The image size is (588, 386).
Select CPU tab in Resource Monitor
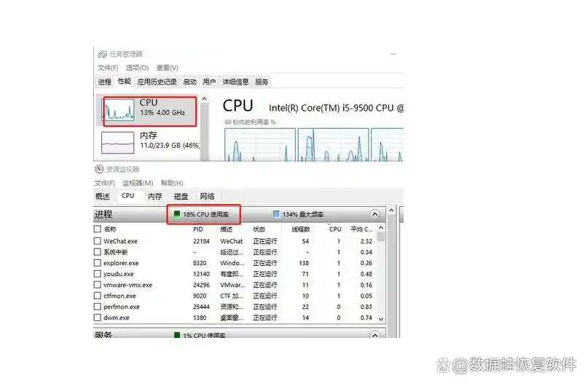(x=128, y=196)
